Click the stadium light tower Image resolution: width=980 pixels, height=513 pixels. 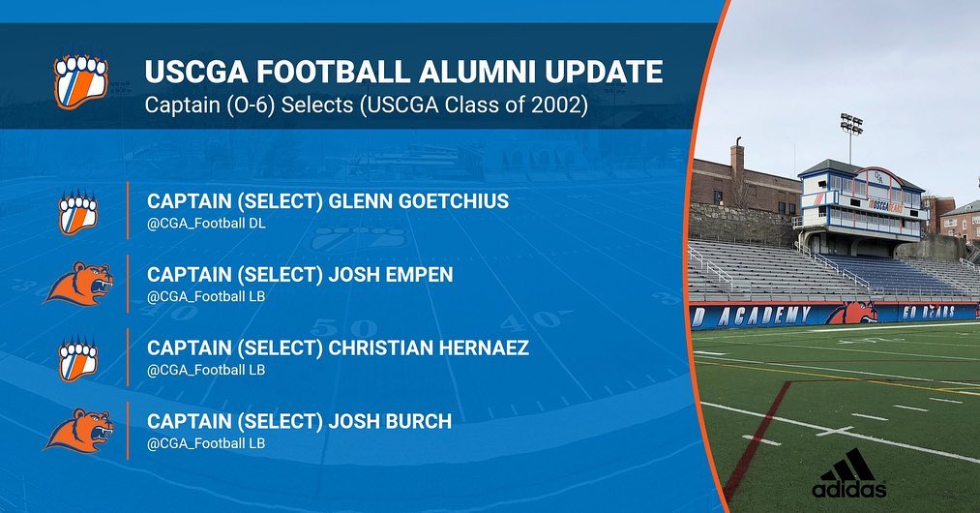[850, 138]
